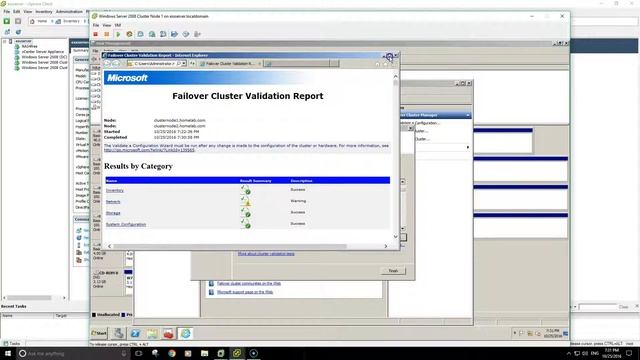The height and width of the screenshot is (360, 640).
Task: Open 'More about cluster validation tests' link
Action: 266,254
